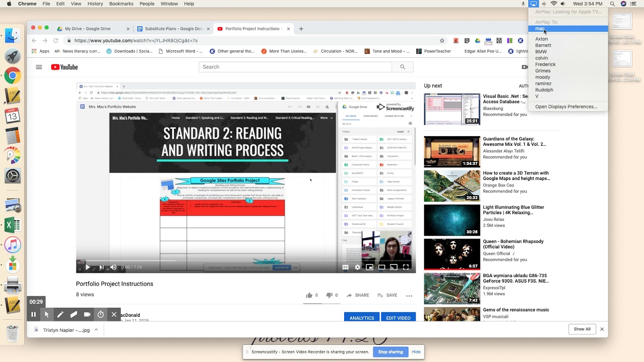Go back to the previous page
The height and width of the screenshot is (362, 644).
[x=34, y=40]
